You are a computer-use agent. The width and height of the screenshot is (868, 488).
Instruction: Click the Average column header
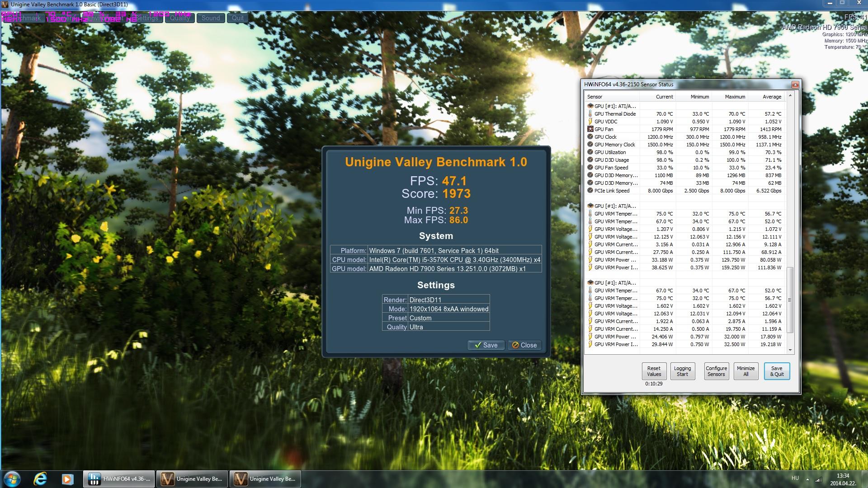(x=766, y=97)
